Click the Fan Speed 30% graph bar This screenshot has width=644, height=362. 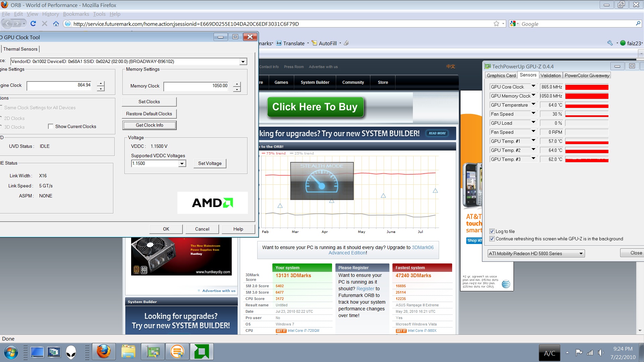click(587, 114)
